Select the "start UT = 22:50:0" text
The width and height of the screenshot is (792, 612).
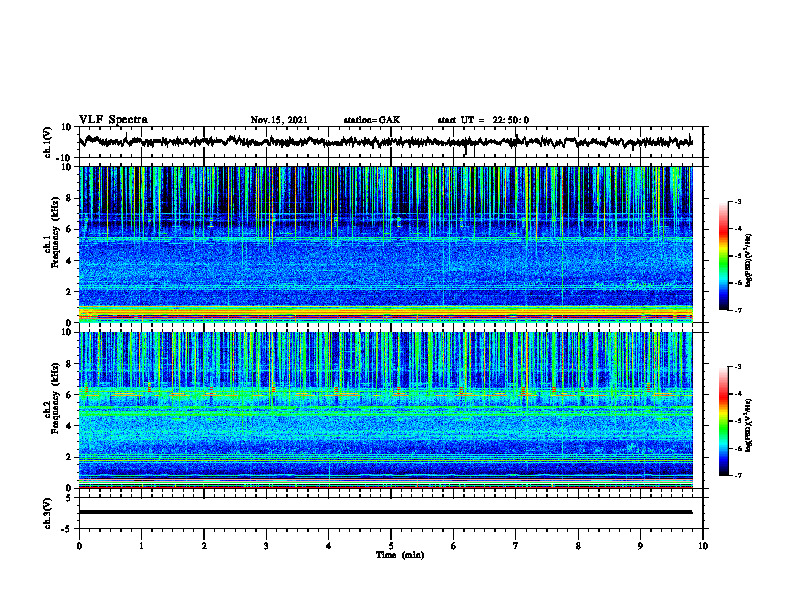tap(483, 120)
